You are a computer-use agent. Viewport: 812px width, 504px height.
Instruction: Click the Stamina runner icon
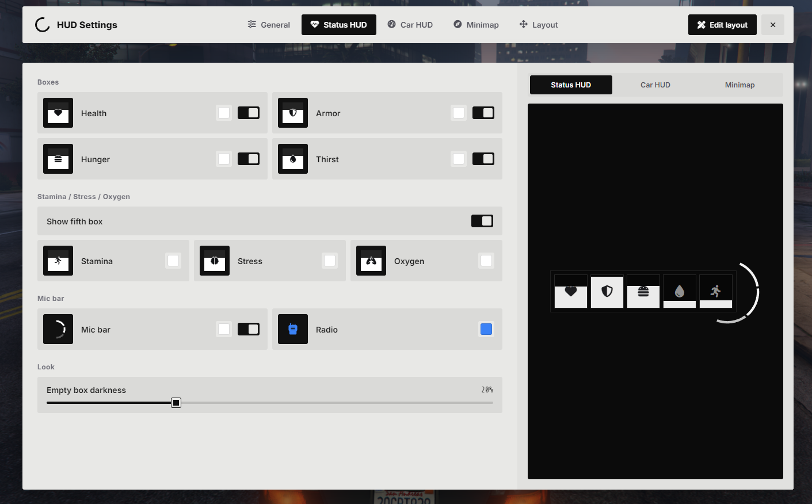[x=58, y=261]
